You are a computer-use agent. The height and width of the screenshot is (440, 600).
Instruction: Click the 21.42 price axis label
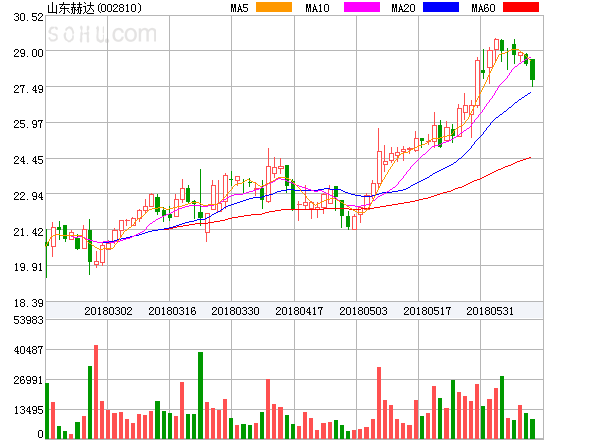click(28, 232)
